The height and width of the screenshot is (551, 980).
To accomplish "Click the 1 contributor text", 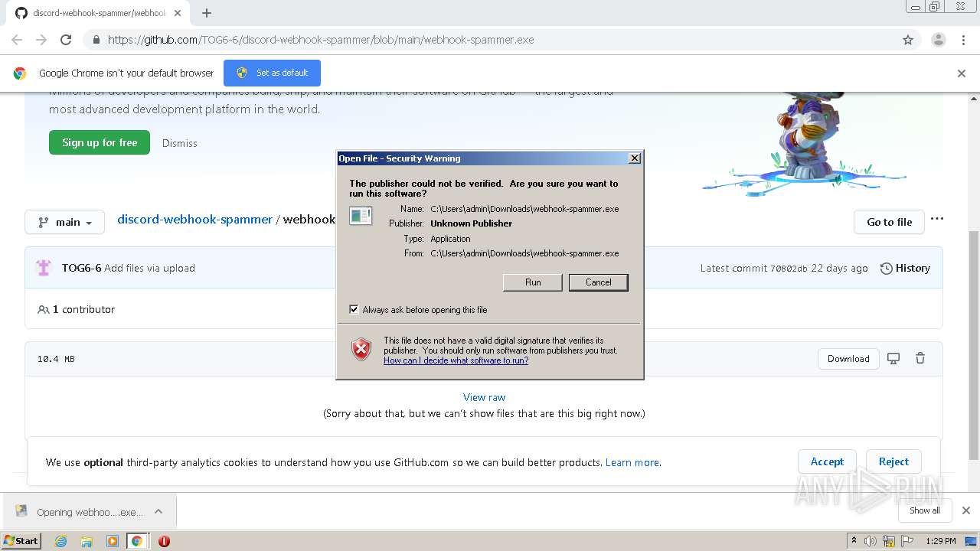I will (83, 309).
